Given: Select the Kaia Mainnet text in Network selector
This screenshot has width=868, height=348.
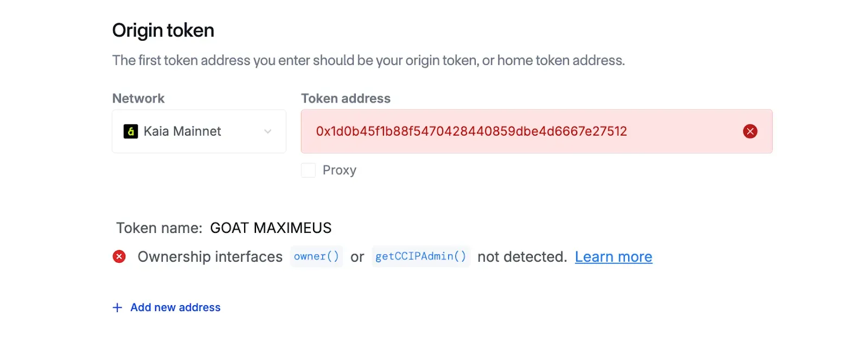Looking at the screenshot, I should click(x=182, y=131).
